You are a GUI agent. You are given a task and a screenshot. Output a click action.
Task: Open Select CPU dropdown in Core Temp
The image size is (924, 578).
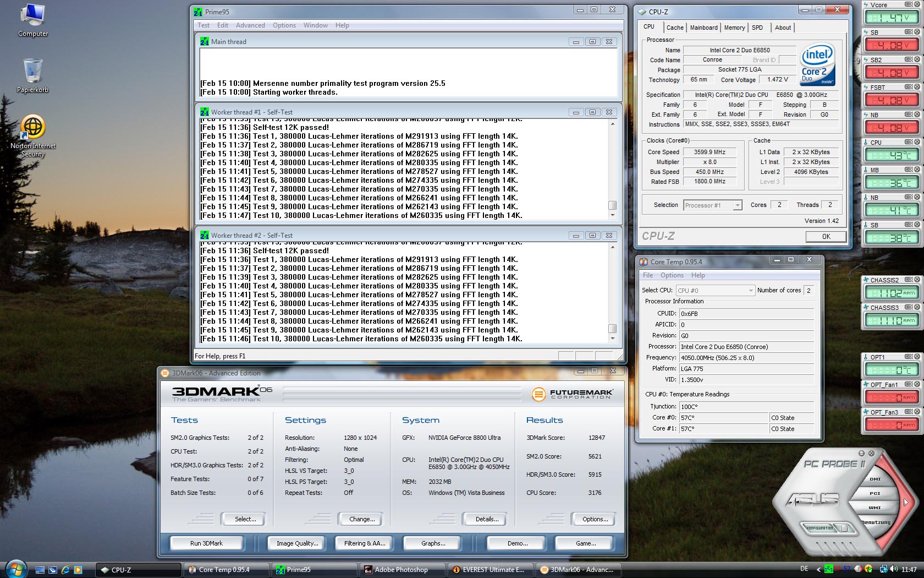click(715, 290)
